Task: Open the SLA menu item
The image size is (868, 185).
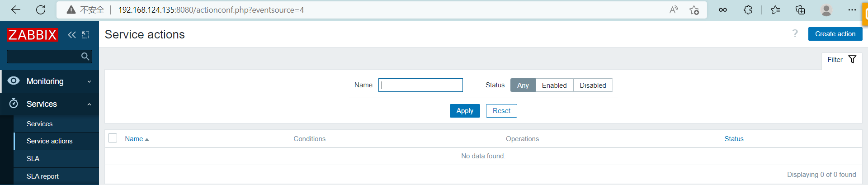Action: 33,159
